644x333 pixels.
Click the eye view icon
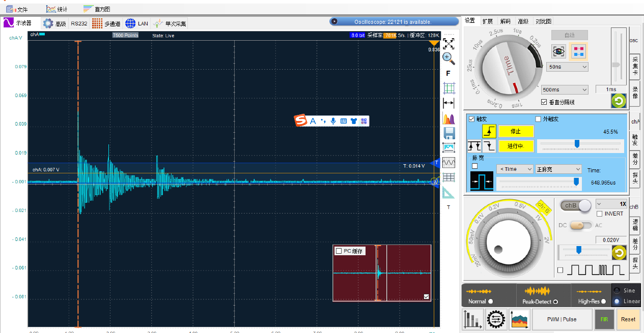pos(559,51)
